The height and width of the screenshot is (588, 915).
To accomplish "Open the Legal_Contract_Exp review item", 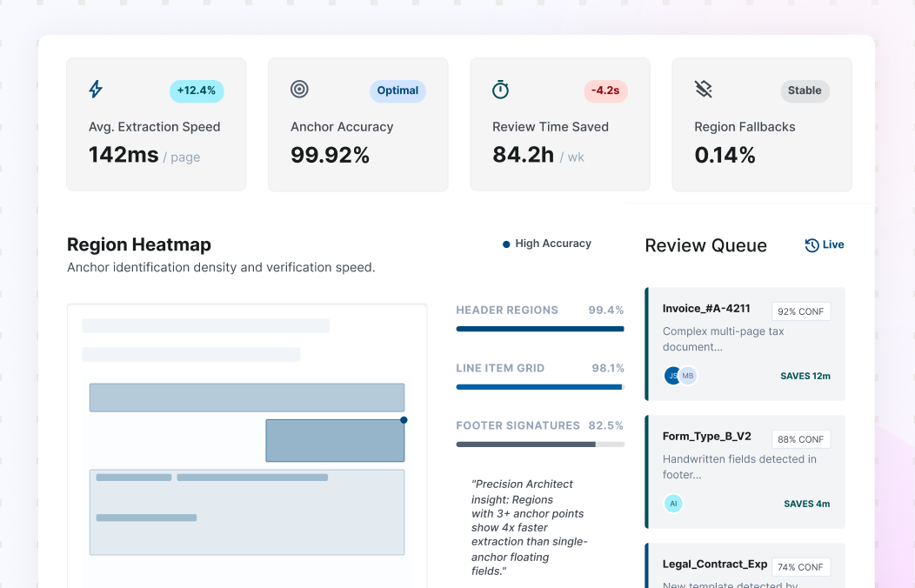I will [745, 565].
